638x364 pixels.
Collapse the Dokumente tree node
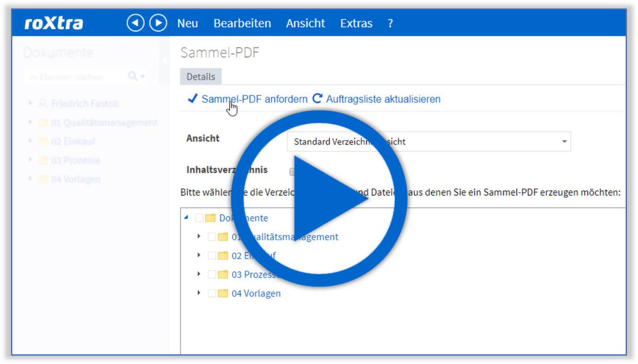(x=186, y=217)
